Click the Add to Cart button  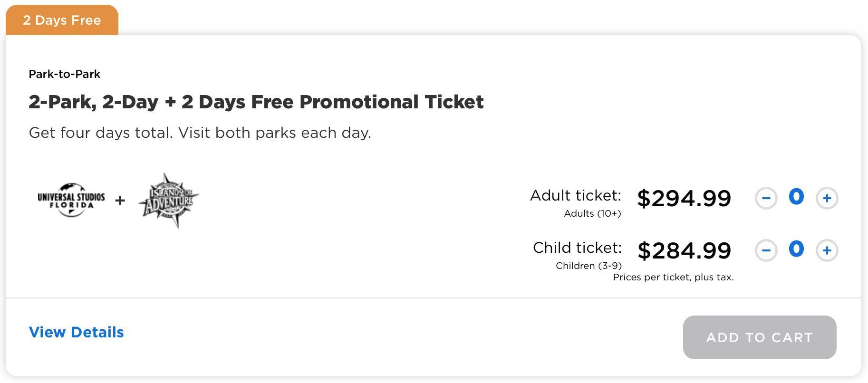(760, 337)
